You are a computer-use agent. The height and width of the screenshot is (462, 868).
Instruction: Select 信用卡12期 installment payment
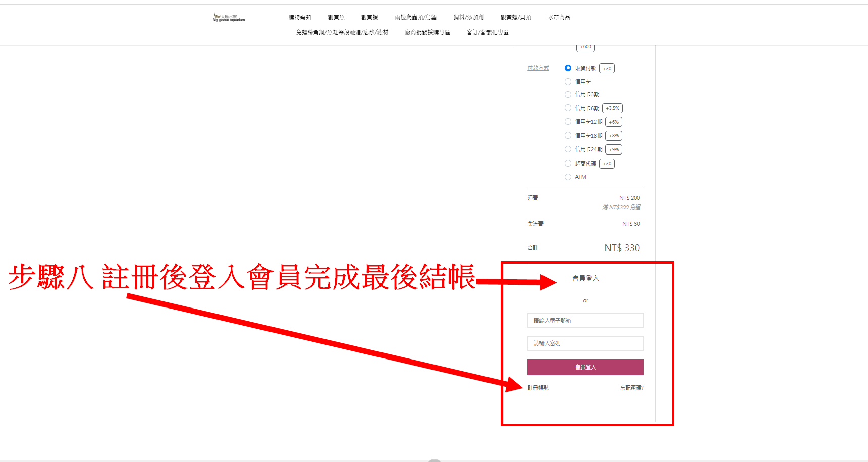tap(568, 122)
